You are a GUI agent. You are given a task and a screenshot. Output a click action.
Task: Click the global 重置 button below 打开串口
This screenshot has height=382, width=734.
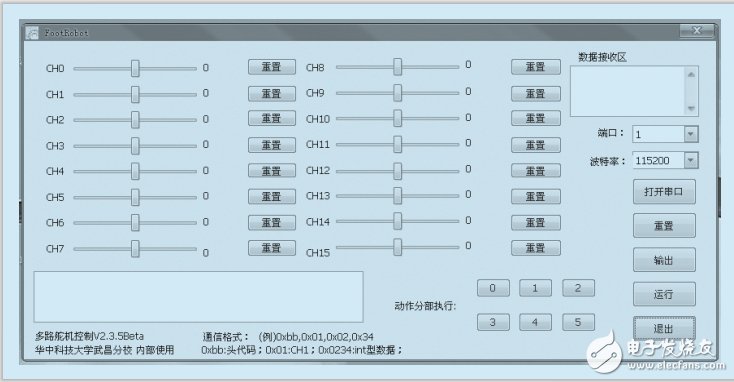coord(664,226)
